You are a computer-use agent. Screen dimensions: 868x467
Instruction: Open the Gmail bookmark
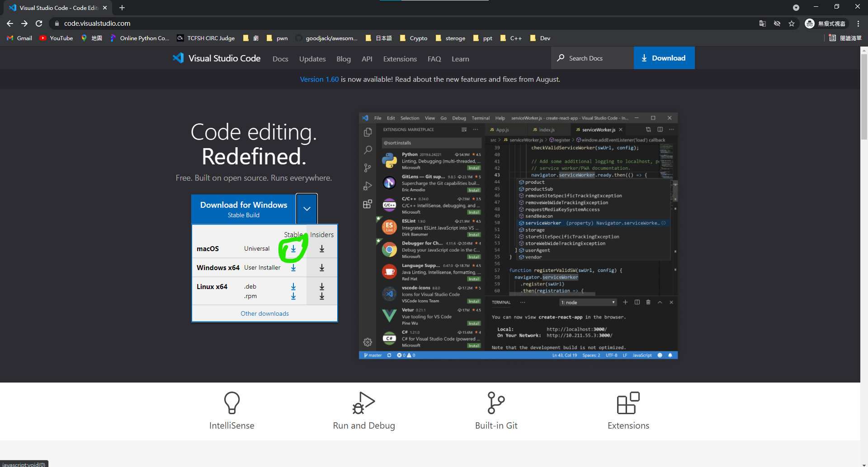[x=19, y=38]
